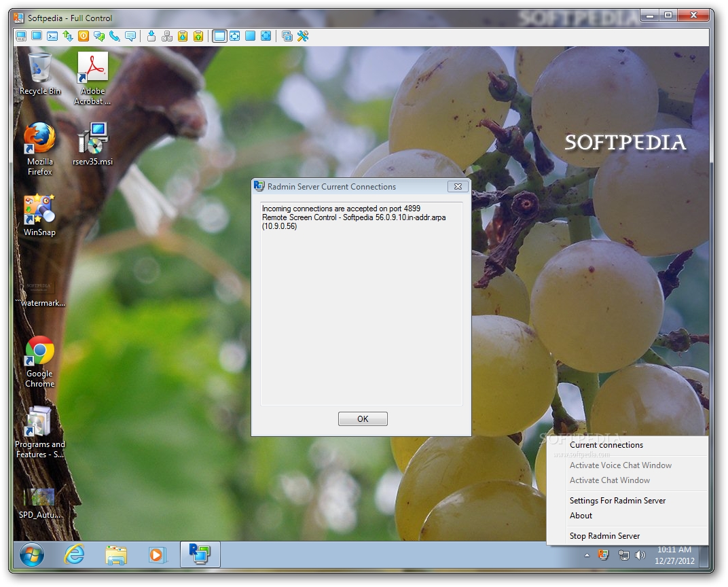Open Windows Media Player taskbar icon
728x587 pixels.
pos(158,554)
